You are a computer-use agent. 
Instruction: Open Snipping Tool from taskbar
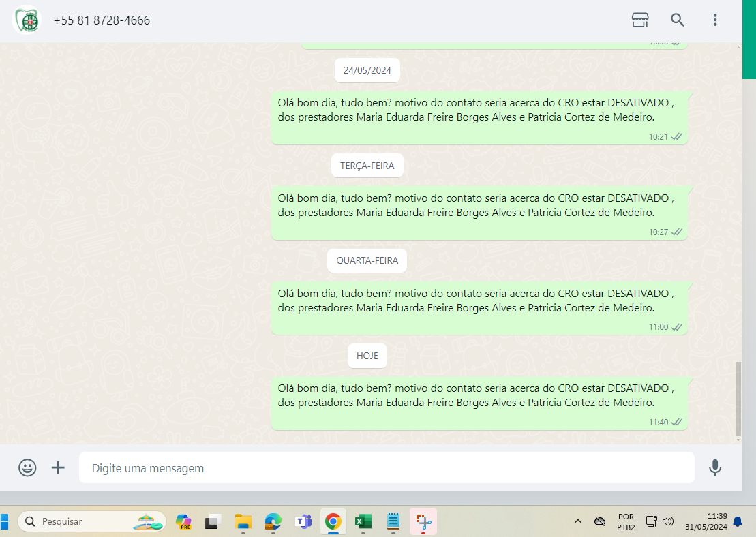click(423, 521)
